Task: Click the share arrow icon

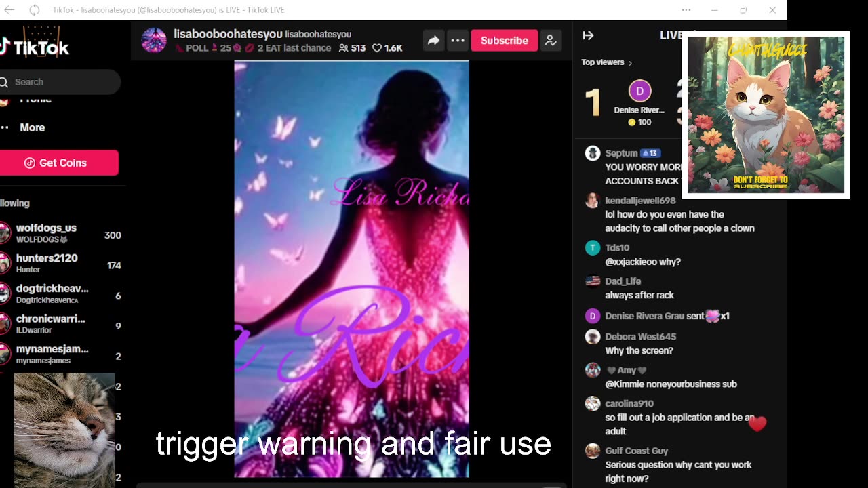Action: pos(433,41)
